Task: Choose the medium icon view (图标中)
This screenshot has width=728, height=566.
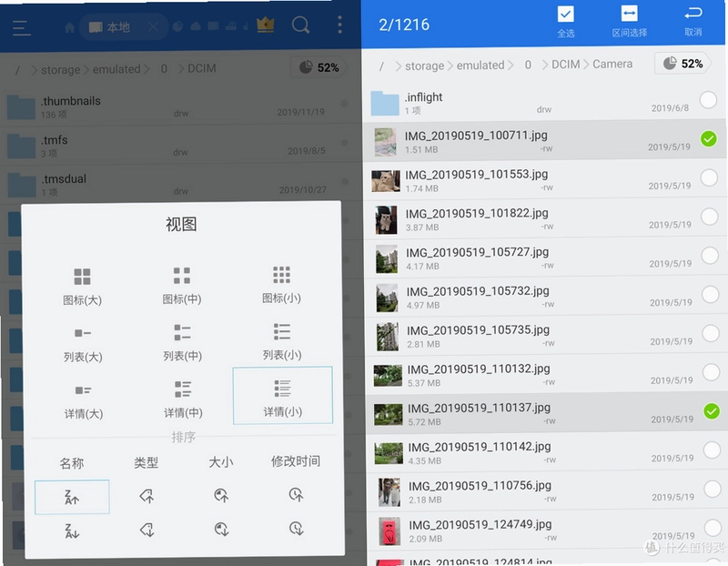Action: pyautogui.click(x=182, y=286)
